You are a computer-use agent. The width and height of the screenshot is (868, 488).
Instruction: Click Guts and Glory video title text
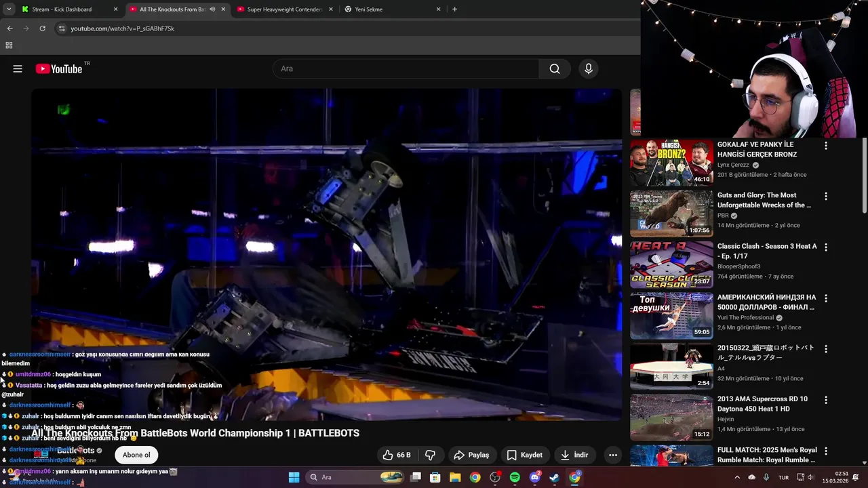pos(764,200)
